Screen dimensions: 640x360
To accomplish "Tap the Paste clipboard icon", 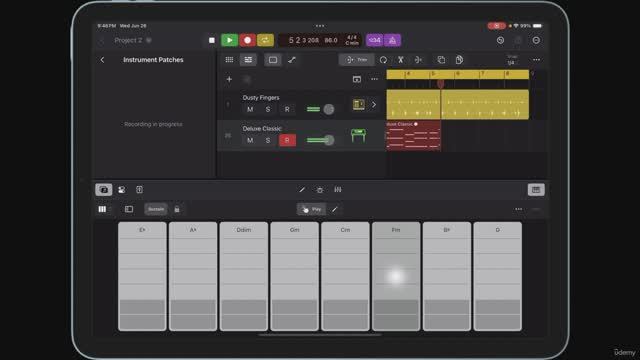I will point(459,60).
